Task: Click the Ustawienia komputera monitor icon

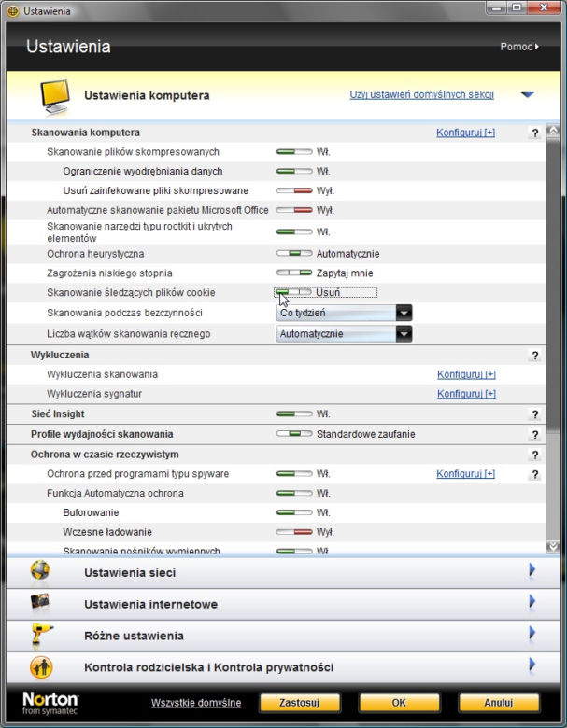Action: click(x=55, y=96)
